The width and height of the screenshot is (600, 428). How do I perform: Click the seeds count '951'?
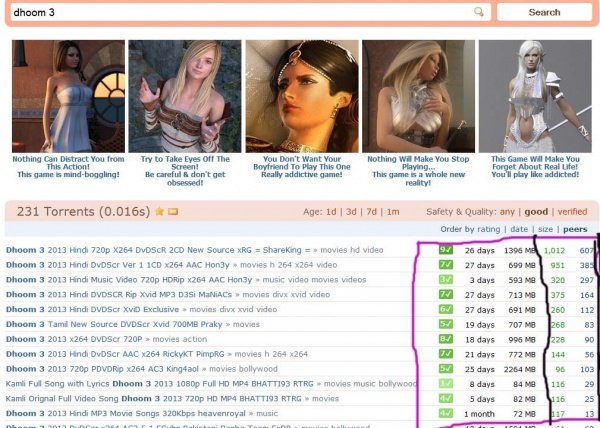pyautogui.click(x=558, y=265)
